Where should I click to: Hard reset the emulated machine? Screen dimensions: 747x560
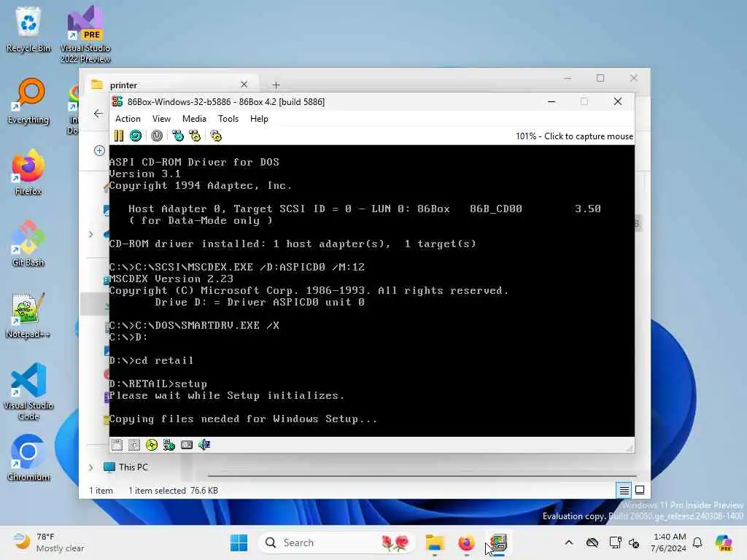(136, 136)
